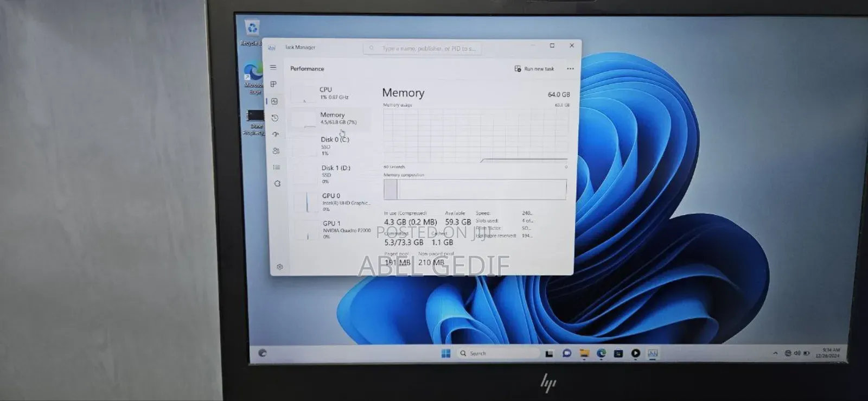868x401 pixels.
Task: Select the Performance page icon in sidebar
Action: coord(275,101)
